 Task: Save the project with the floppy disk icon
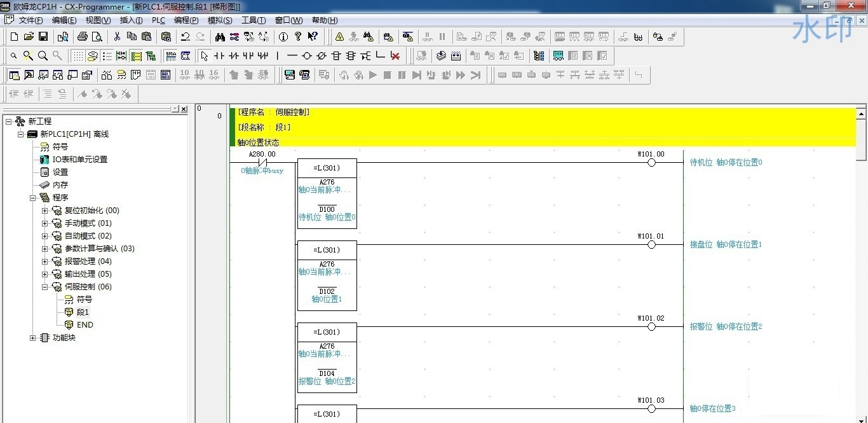(43, 37)
